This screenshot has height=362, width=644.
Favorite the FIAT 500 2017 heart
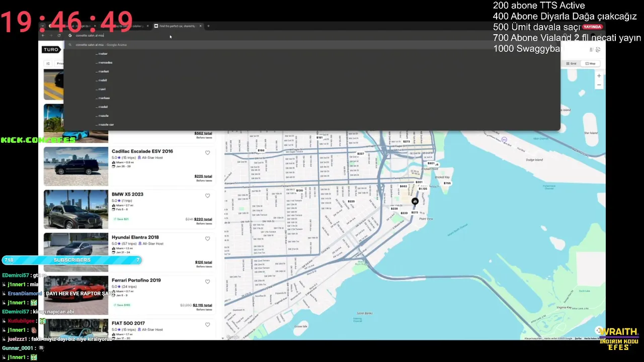coord(207,325)
